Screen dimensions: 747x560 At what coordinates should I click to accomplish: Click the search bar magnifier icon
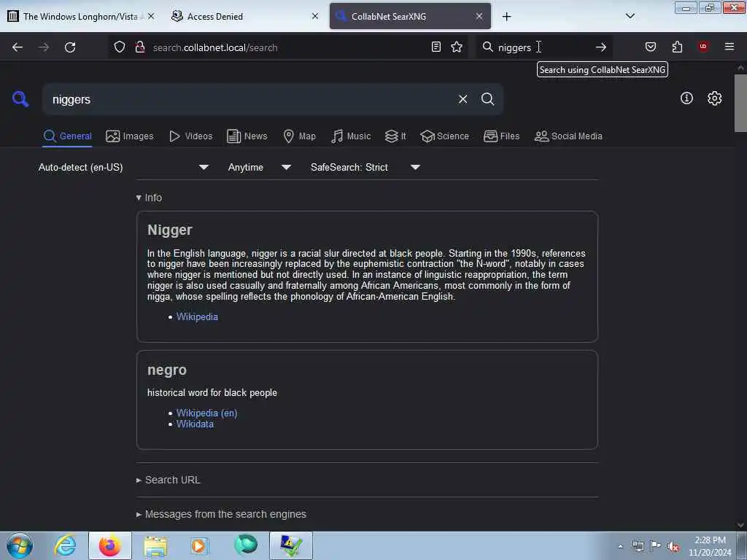pos(488,47)
